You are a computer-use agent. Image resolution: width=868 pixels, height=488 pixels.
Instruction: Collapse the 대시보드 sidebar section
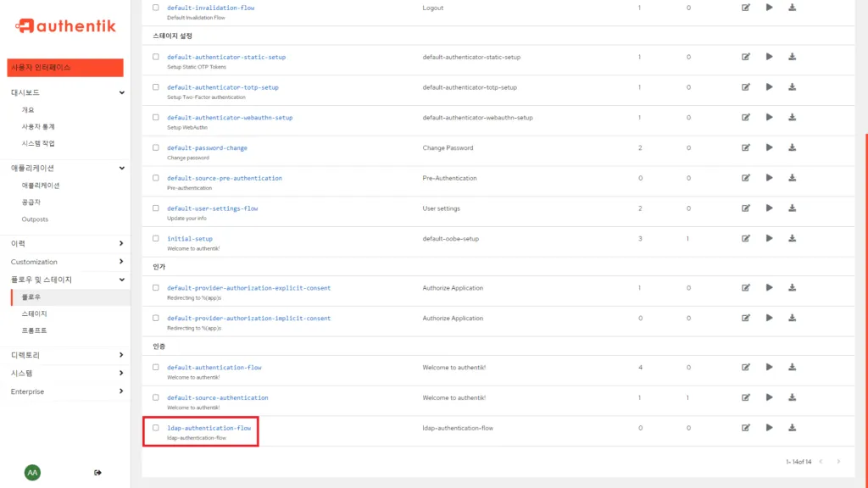tap(64, 92)
